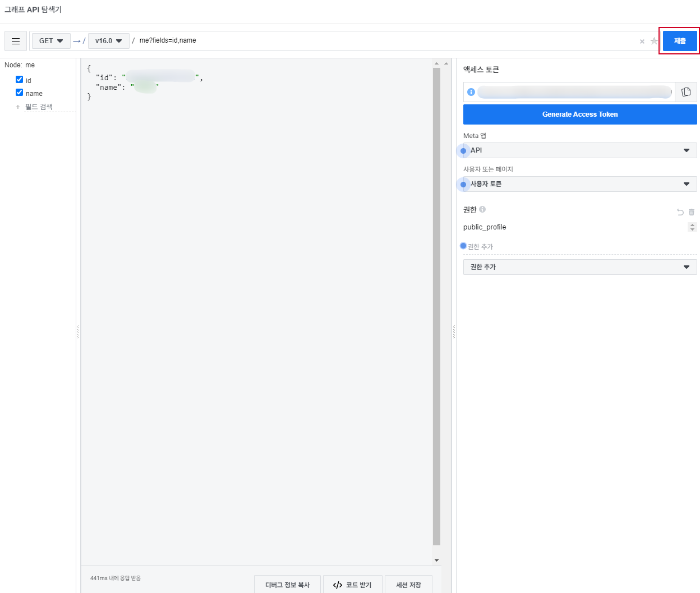Clear the query with the X icon
The image size is (700, 593).
(x=642, y=42)
